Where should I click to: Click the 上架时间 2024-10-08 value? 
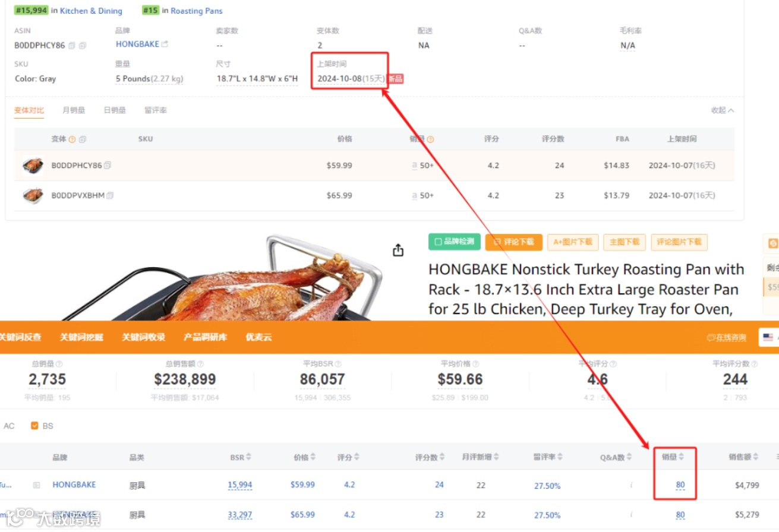(x=351, y=79)
